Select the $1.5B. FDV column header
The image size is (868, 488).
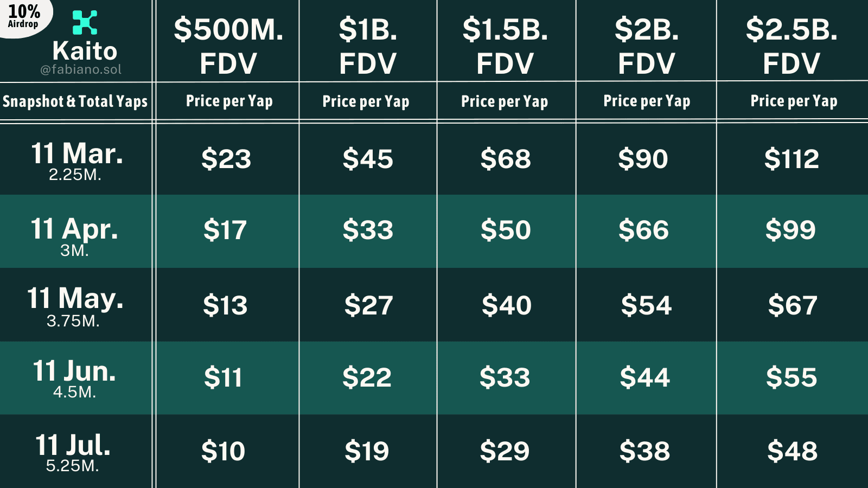tap(505, 46)
